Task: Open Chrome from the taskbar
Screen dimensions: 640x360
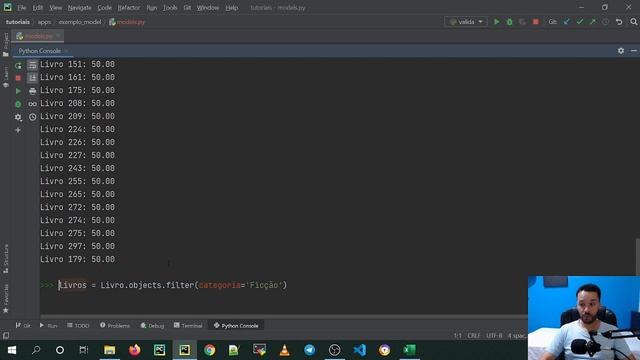Action: point(209,350)
